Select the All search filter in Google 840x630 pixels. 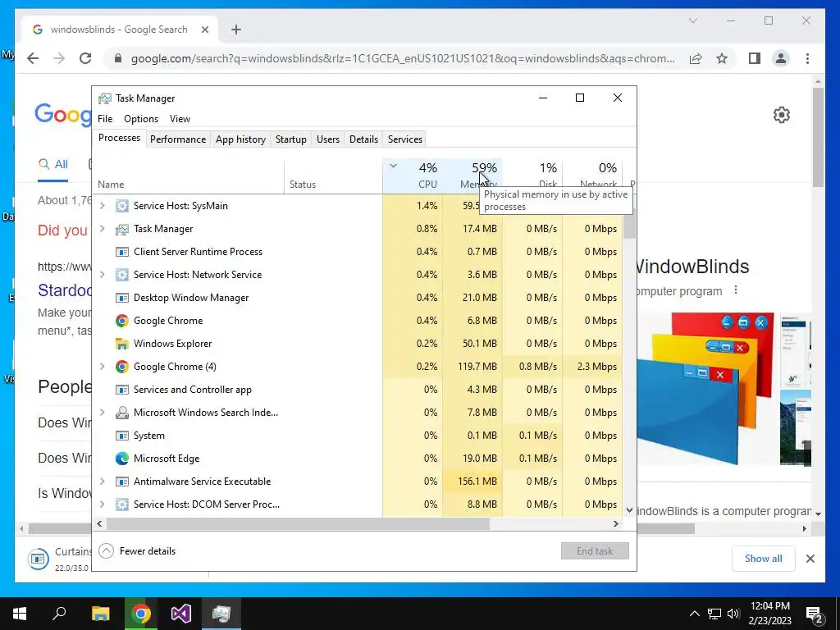pos(53,164)
